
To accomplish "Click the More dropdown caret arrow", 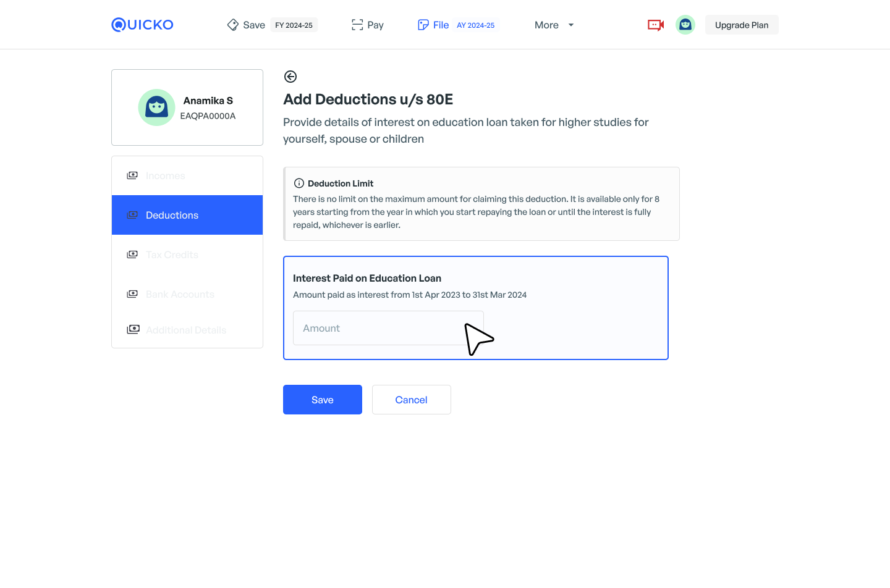I will [571, 25].
